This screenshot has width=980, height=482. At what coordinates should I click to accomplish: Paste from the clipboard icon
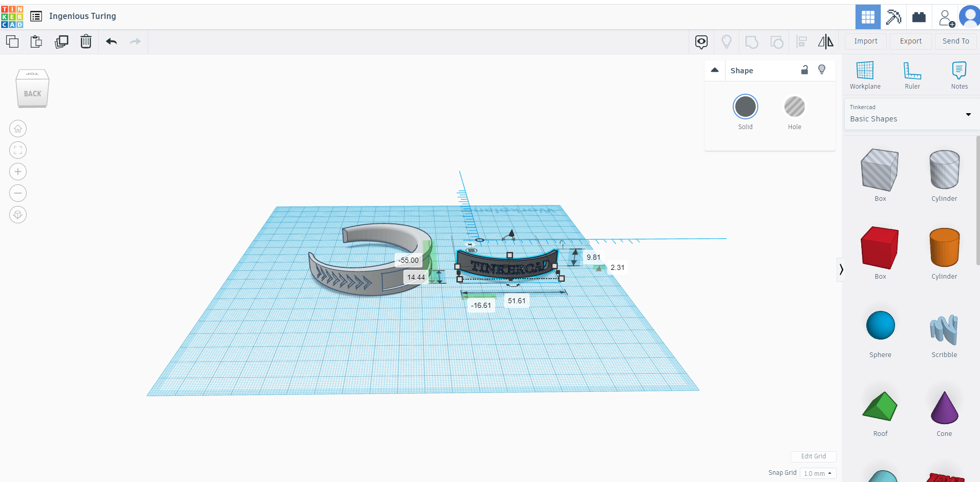[x=36, y=41]
